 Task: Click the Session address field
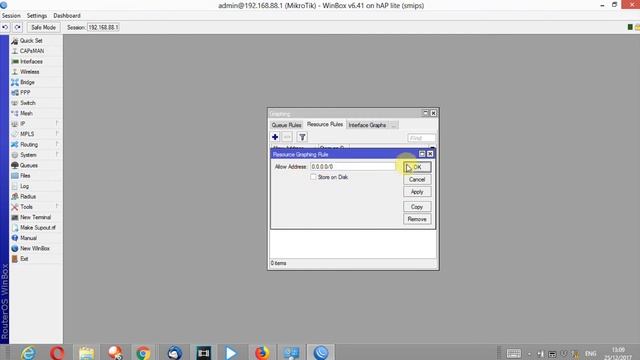(x=103, y=27)
